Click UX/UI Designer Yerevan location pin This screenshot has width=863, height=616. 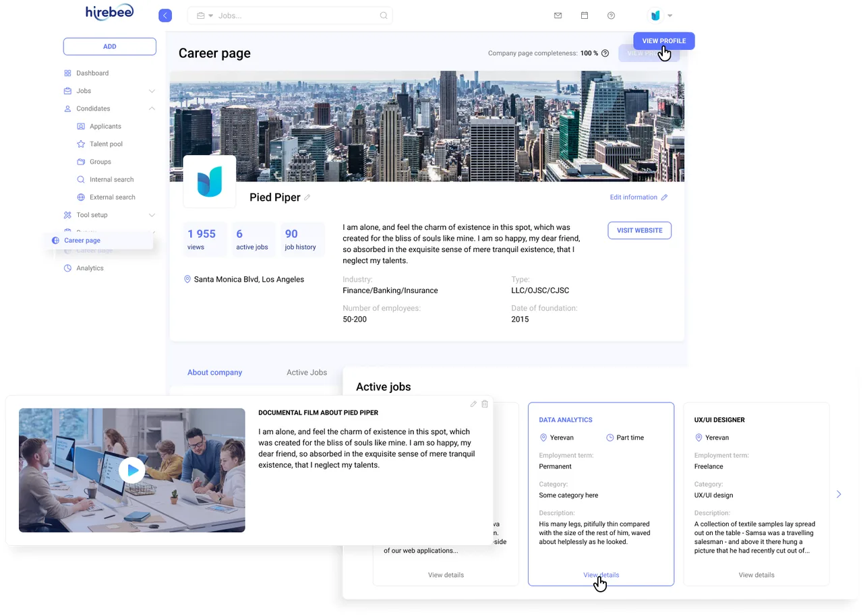point(698,437)
